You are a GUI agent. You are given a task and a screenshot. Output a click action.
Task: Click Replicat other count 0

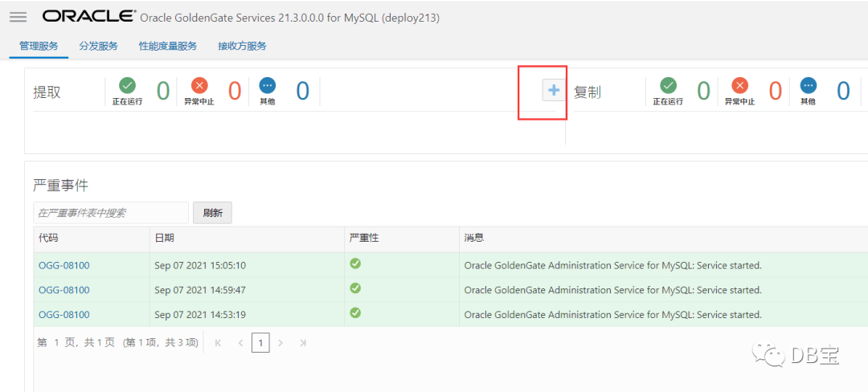(x=843, y=91)
